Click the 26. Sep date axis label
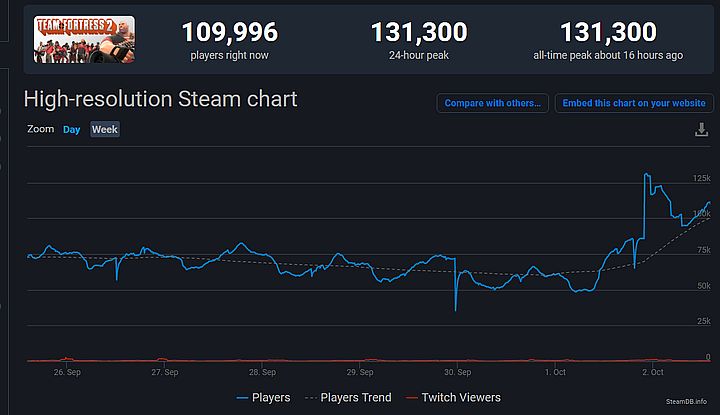The image size is (720, 415). point(66,373)
